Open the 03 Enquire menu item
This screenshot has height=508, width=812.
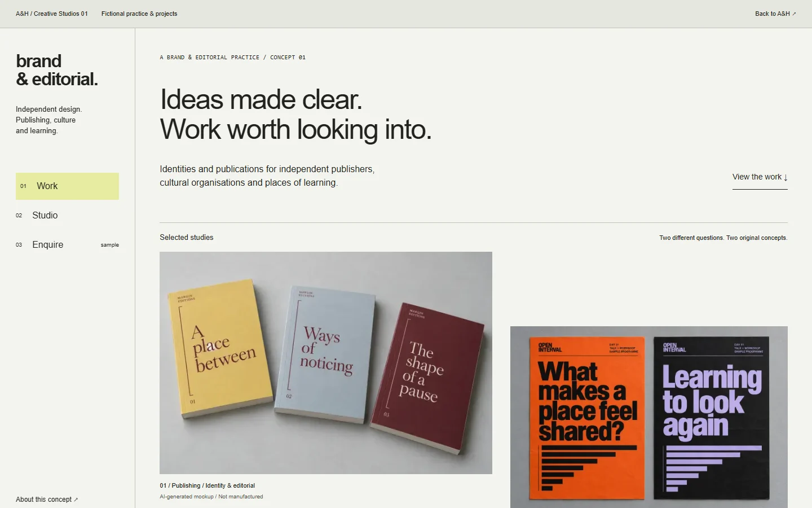67,245
